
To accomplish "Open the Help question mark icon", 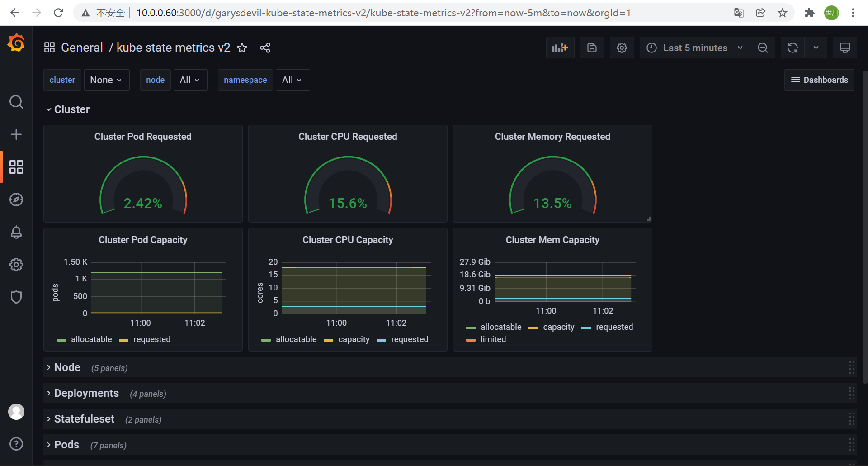I will [x=16, y=444].
